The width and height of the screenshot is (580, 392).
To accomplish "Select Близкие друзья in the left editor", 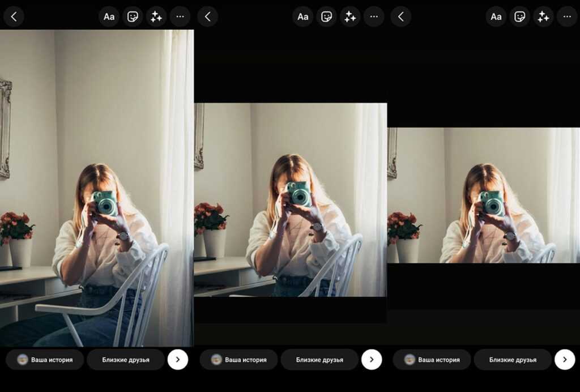I will [126, 360].
